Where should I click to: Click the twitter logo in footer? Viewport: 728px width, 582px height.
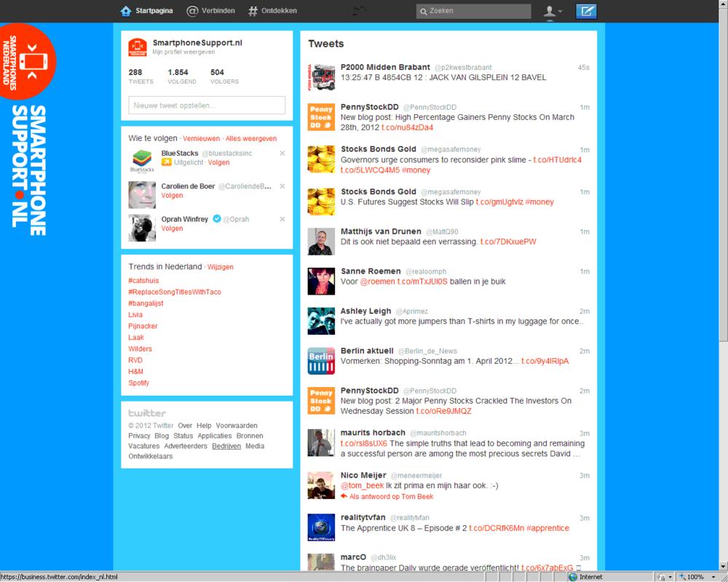tap(147, 413)
